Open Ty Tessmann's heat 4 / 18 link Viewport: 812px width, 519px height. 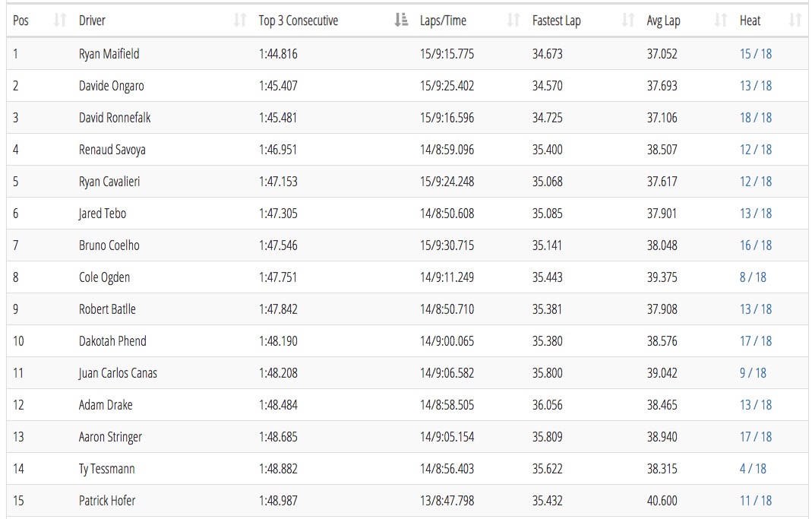[x=753, y=469]
